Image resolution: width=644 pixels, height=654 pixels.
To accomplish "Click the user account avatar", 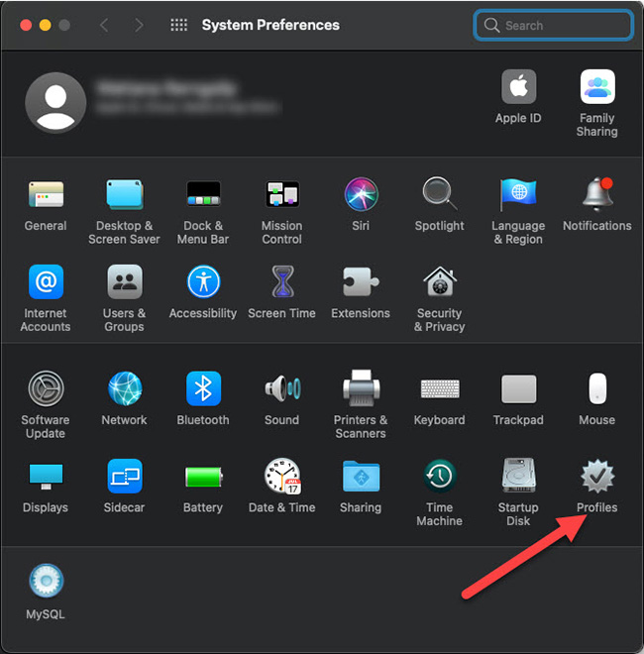I will click(x=55, y=103).
